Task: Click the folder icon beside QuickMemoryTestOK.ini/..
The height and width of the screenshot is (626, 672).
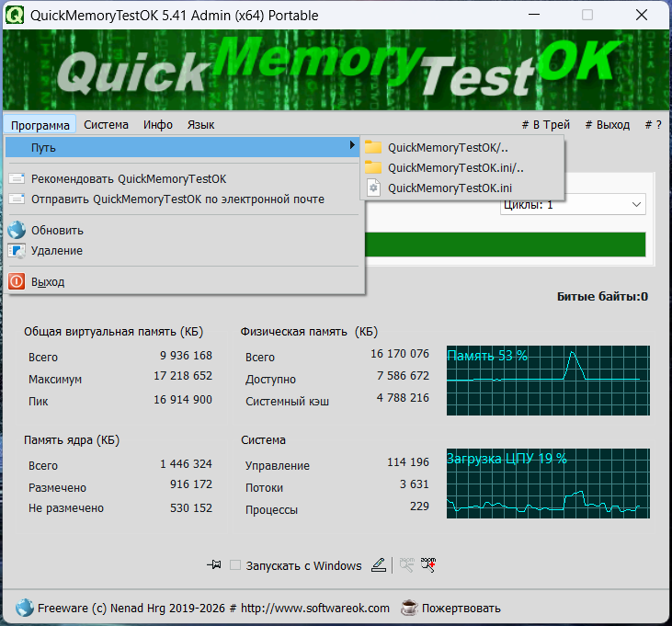Action: coord(373,167)
